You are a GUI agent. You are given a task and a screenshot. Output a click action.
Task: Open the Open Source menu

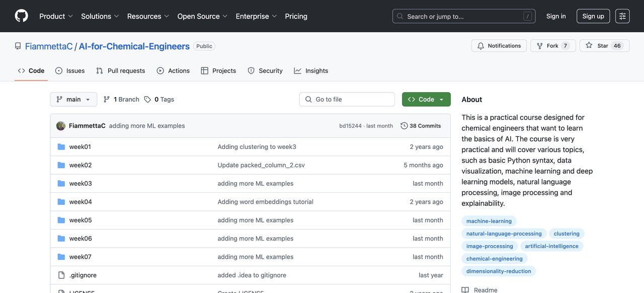(x=202, y=16)
